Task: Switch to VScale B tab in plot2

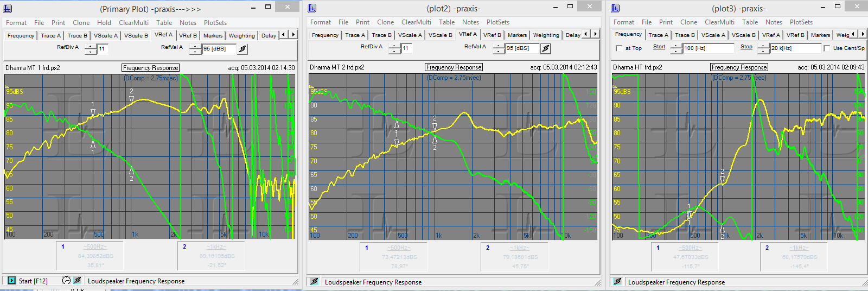Action: tap(440, 35)
